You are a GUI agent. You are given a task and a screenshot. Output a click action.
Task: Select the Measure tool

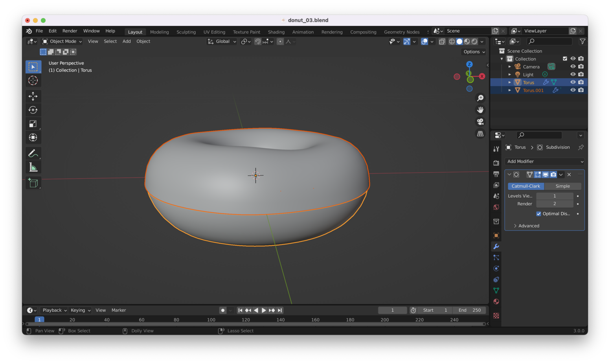click(x=33, y=167)
